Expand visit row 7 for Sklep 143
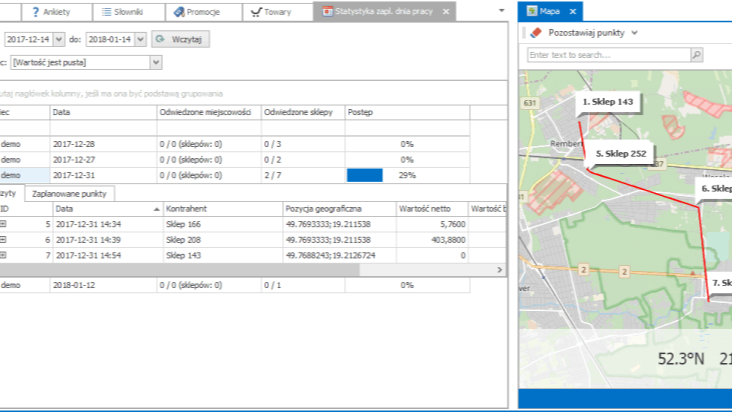732x412 pixels. 3,255
